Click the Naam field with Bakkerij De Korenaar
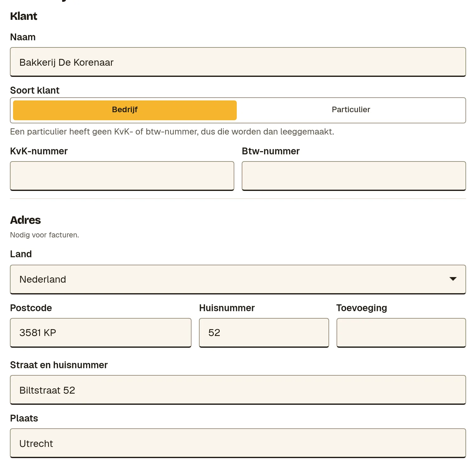This screenshot has height=468, width=476. pos(238,62)
